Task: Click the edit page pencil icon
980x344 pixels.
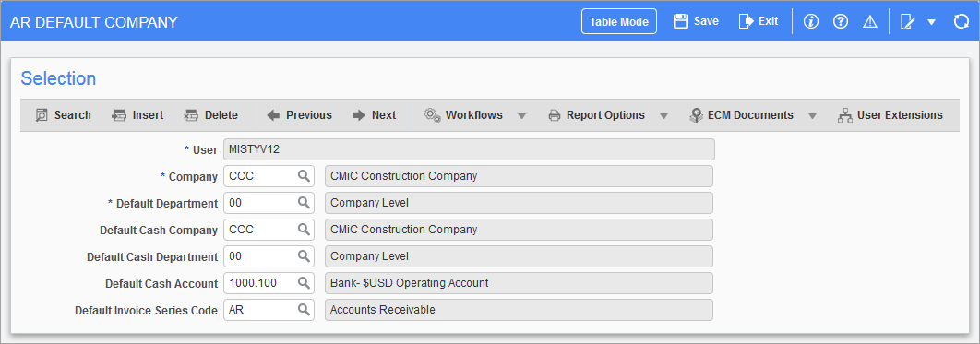Action: (x=907, y=22)
